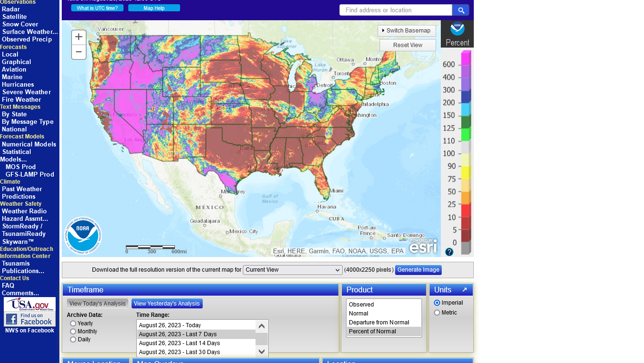Expand the Switch Basemap menu
Image resolution: width=644 pixels, height=363 pixels.
[x=406, y=31]
